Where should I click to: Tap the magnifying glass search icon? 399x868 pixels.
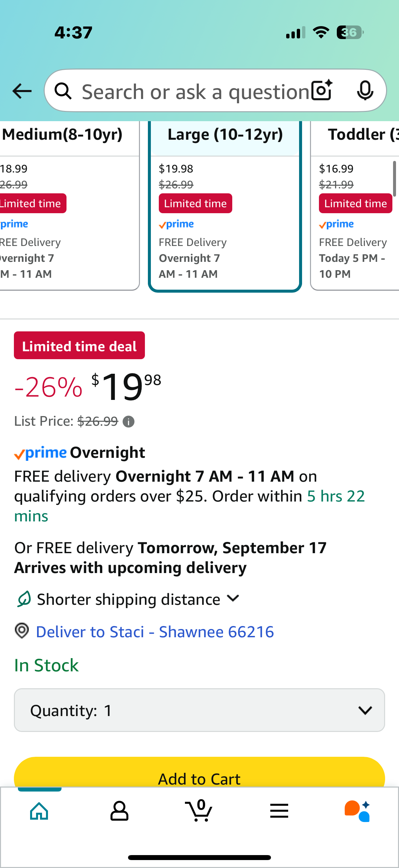click(63, 91)
